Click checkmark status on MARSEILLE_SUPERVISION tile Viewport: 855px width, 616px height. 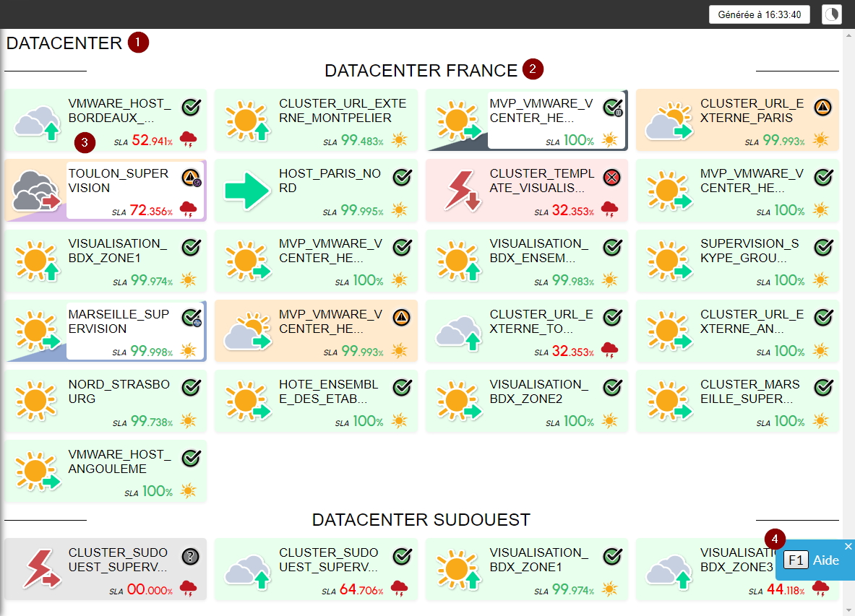coord(191,318)
